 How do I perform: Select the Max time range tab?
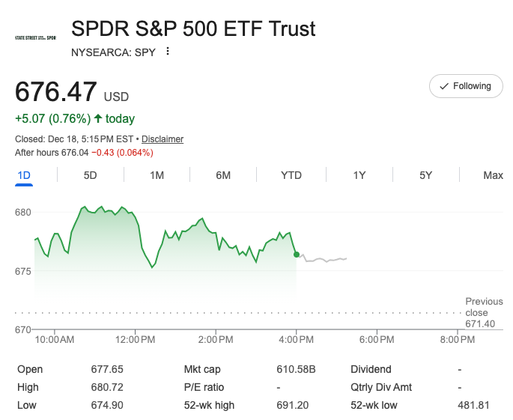point(493,175)
